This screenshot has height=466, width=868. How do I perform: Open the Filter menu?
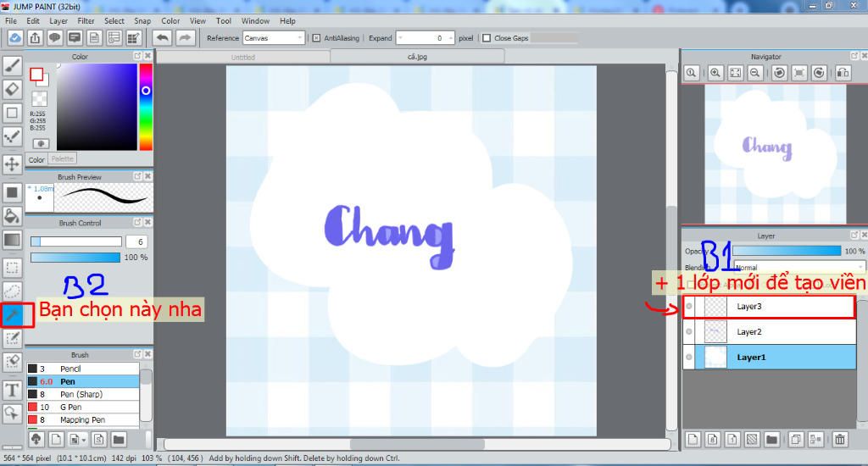pyautogui.click(x=86, y=21)
